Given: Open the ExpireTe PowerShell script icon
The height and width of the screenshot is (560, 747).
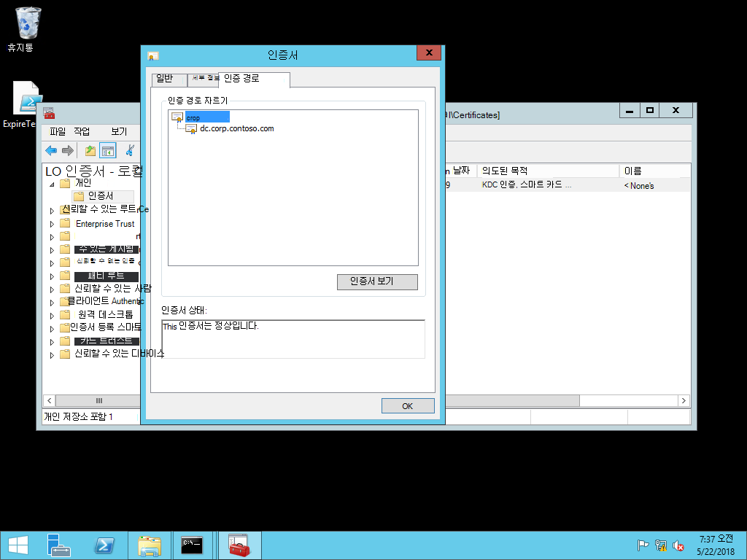Looking at the screenshot, I should coord(28,98).
